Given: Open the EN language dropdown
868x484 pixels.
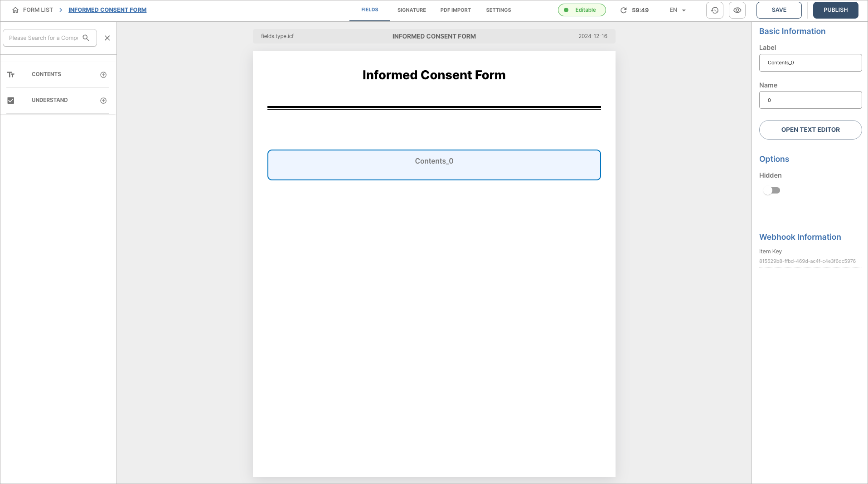Looking at the screenshot, I should [678, 10].
